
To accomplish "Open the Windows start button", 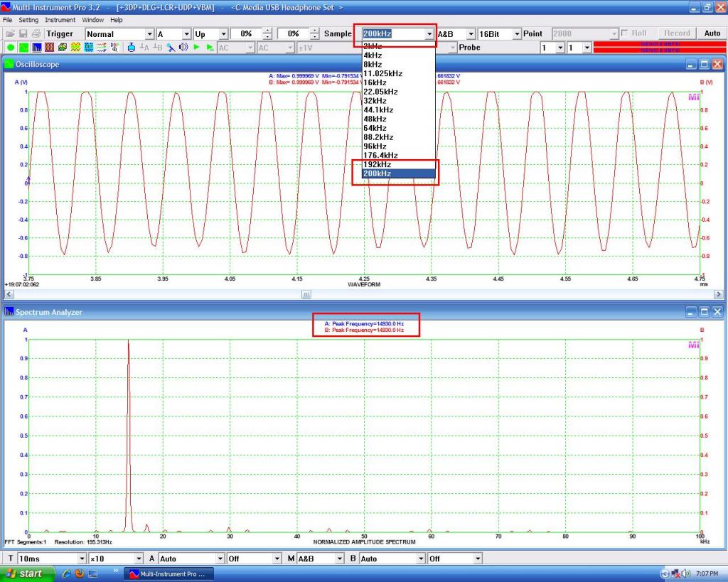I will click(x=27, y=573).
